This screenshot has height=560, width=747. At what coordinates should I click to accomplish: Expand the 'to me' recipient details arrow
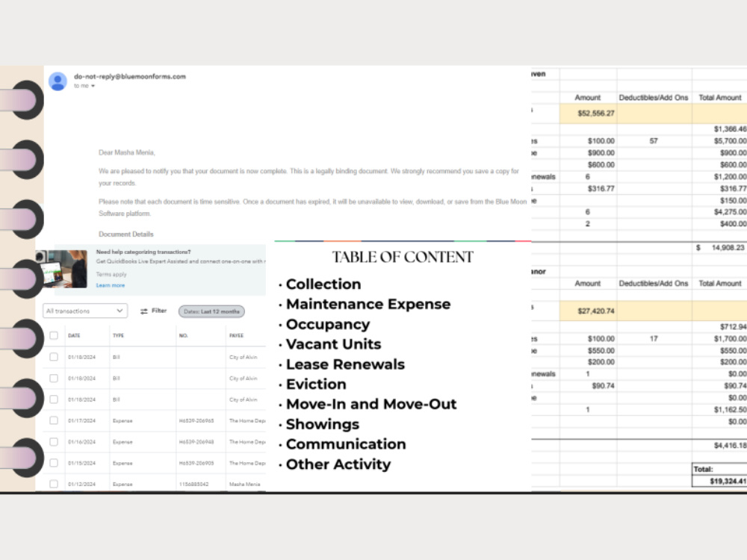pyautogui.click(x=93, y=86)
